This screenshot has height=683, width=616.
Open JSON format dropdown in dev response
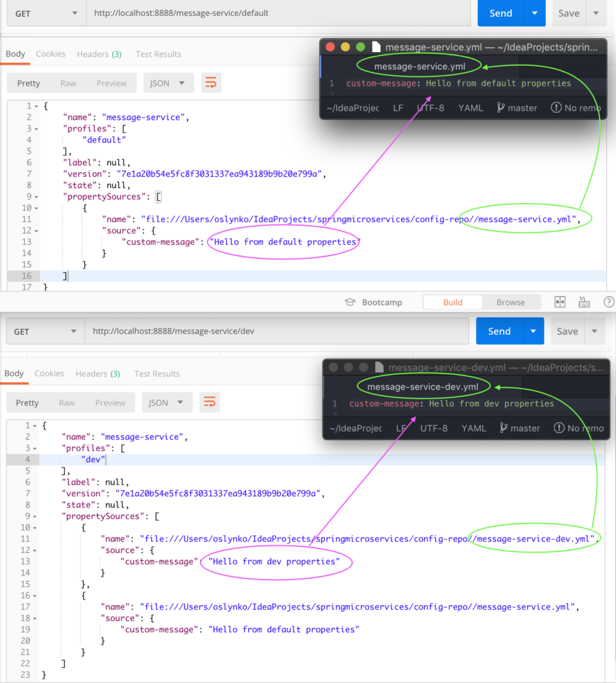click(x=167, y=403)
